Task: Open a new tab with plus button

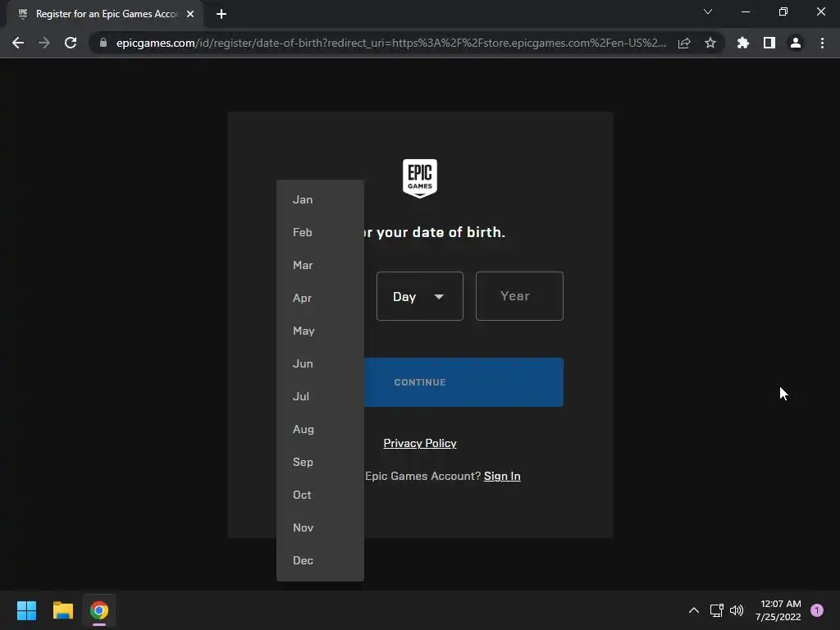Action: 221,14
